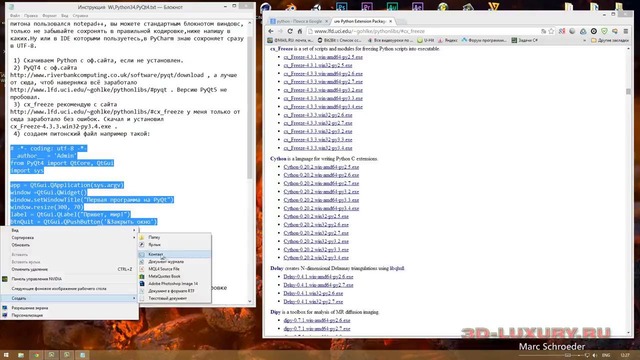
Task: Create an MQL4 Source File
Action: (x=174, y=269)
